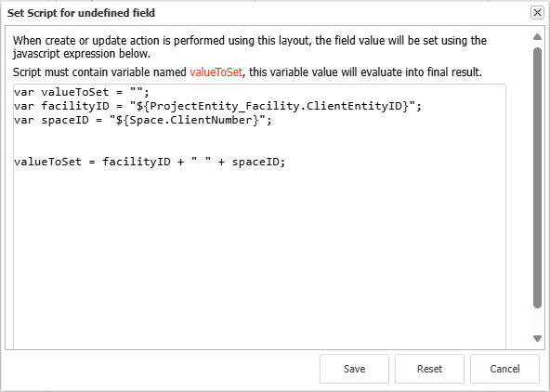
Task: Reset the script to default
Action: (429, 369)
